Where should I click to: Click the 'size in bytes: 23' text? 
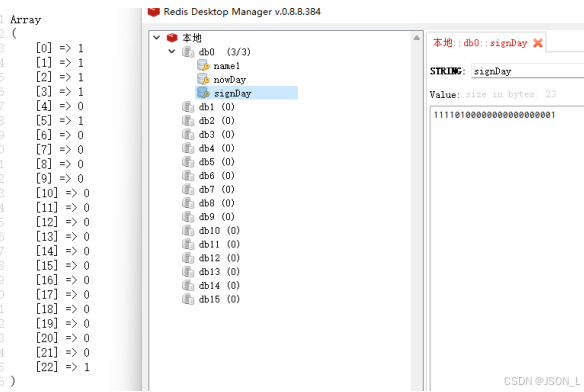click(511, 94)
